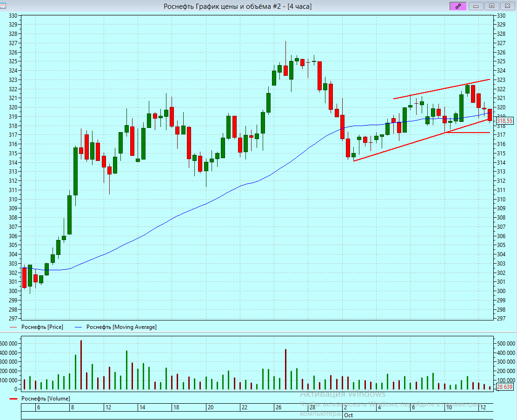Click date label 8 on the time axis
This screenshot has height=420, width=517.
tap(73, 407)
